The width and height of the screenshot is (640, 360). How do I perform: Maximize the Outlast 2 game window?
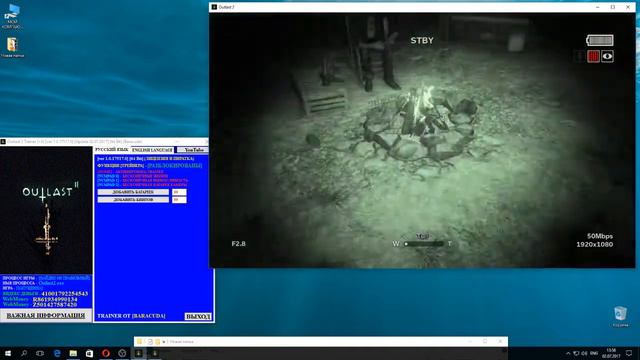[x=613, y=7]
